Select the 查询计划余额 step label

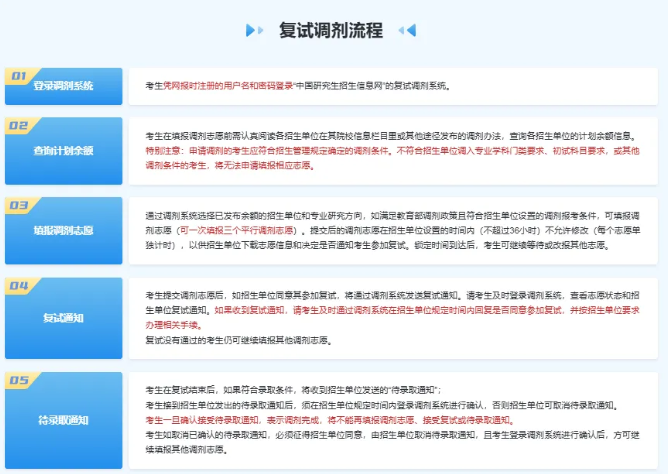click(62, 151)
